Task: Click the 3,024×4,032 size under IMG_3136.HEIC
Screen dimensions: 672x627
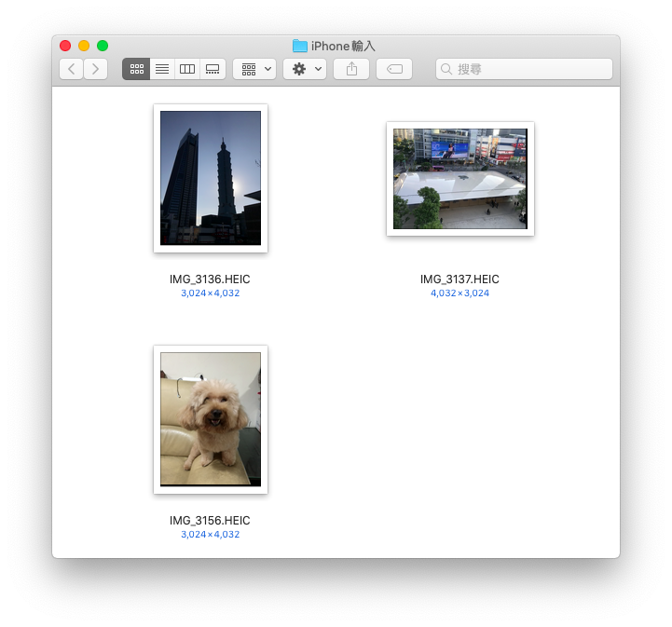Action: point(210,293)
